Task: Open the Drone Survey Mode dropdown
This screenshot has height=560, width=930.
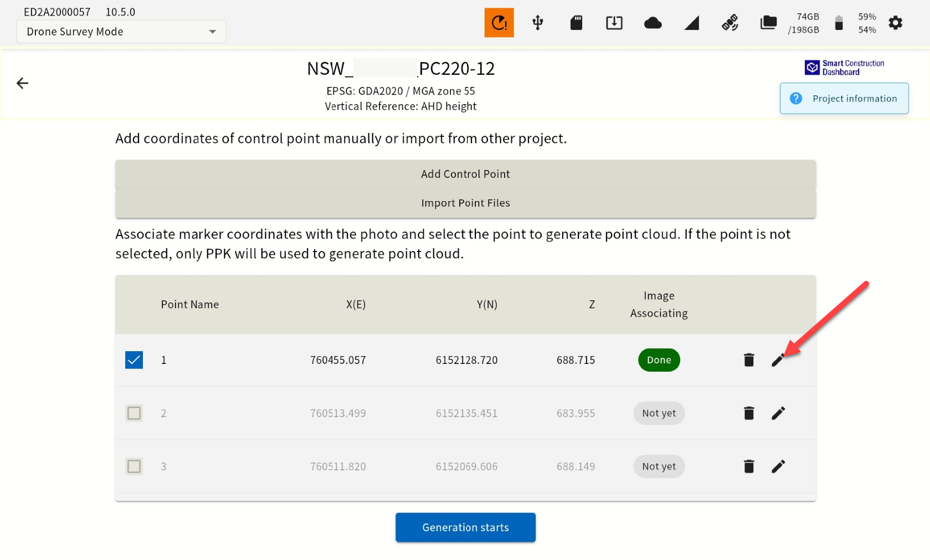Action: tap(121, 32)
